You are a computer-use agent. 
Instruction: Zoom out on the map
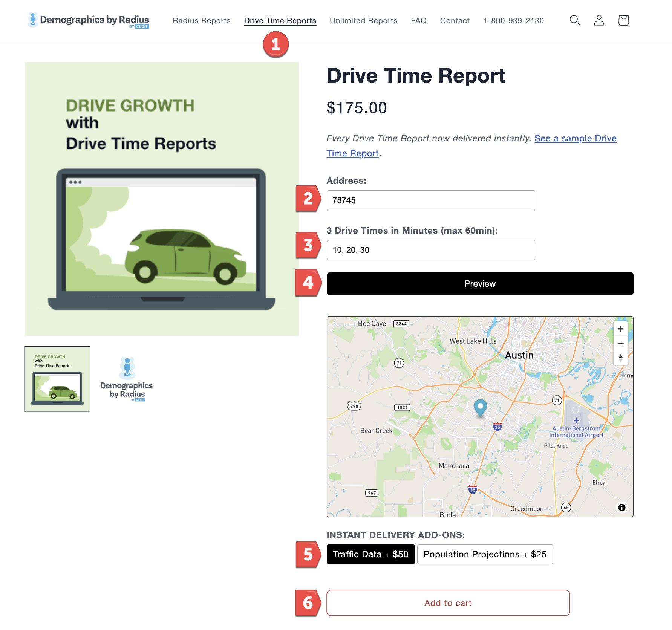[620, 343]
